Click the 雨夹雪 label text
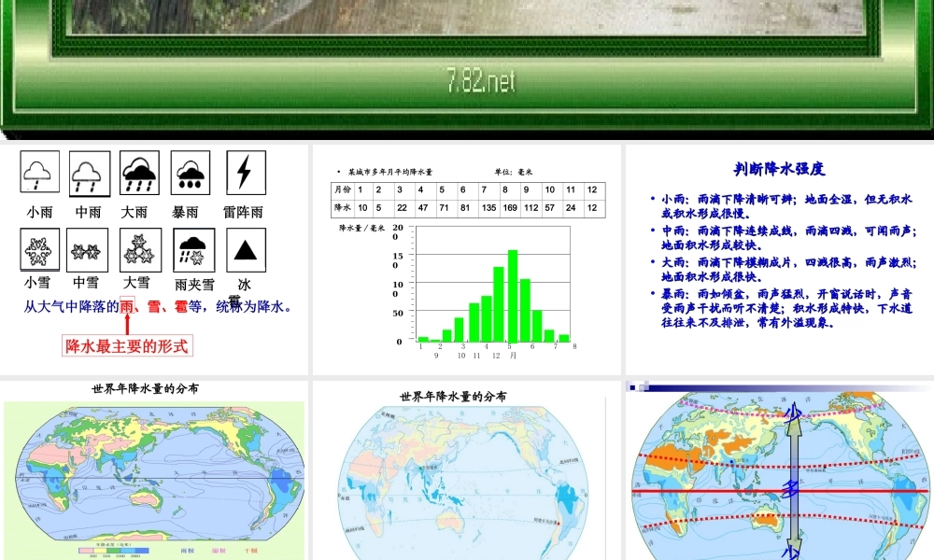Image resolution: width=934 pixels, height=560 pixels. click(194, 285)
